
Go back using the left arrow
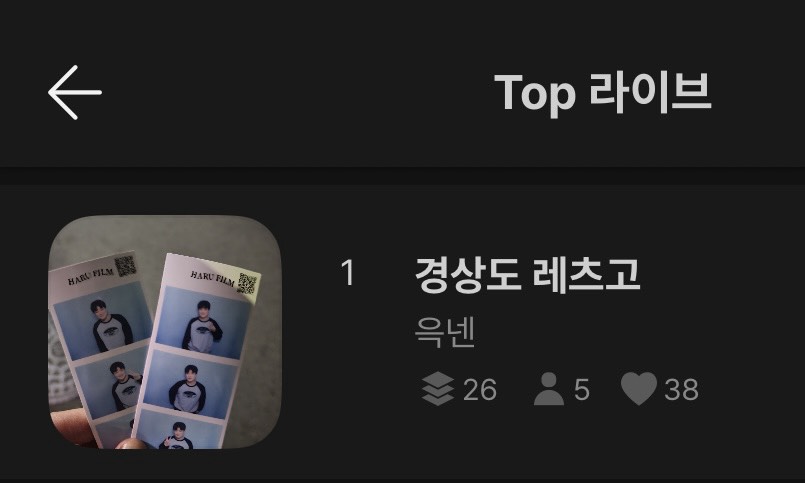75,92
